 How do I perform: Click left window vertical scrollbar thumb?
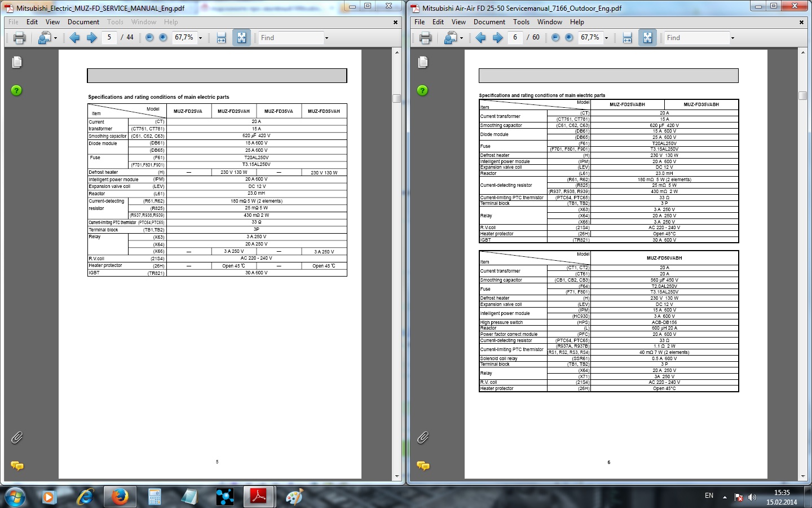(x=396, y=98)
